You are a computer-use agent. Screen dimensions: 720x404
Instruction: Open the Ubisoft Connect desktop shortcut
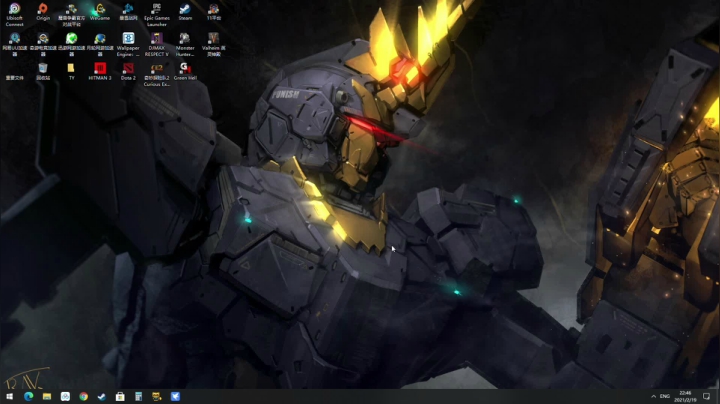click(x=14, y=14)
